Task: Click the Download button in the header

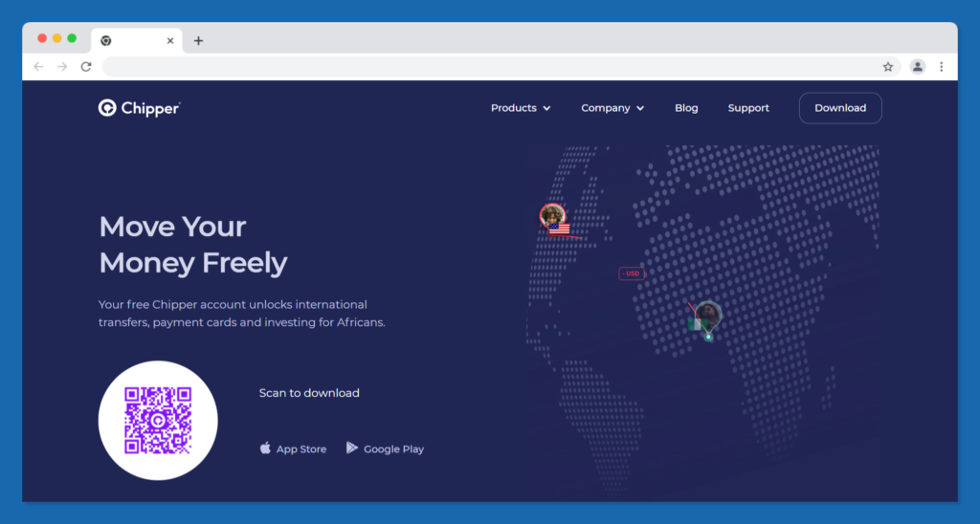Action: [x=840, y=108]
